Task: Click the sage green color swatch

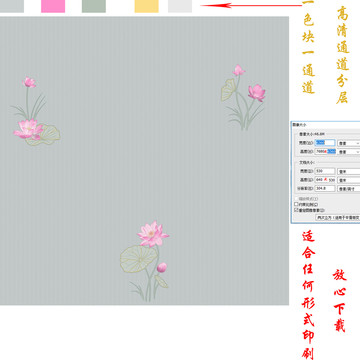Action: [94, 6]
